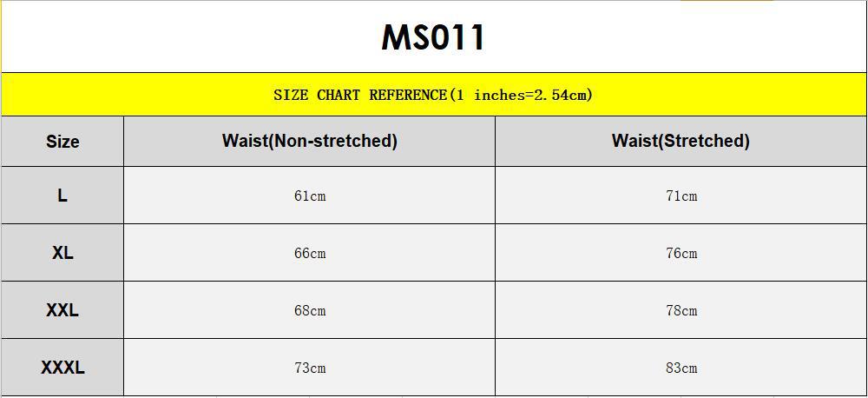868x398 pixels.
Task: Click the 'SIZE CHART REFERENCE' text
Action: (359, 95)
